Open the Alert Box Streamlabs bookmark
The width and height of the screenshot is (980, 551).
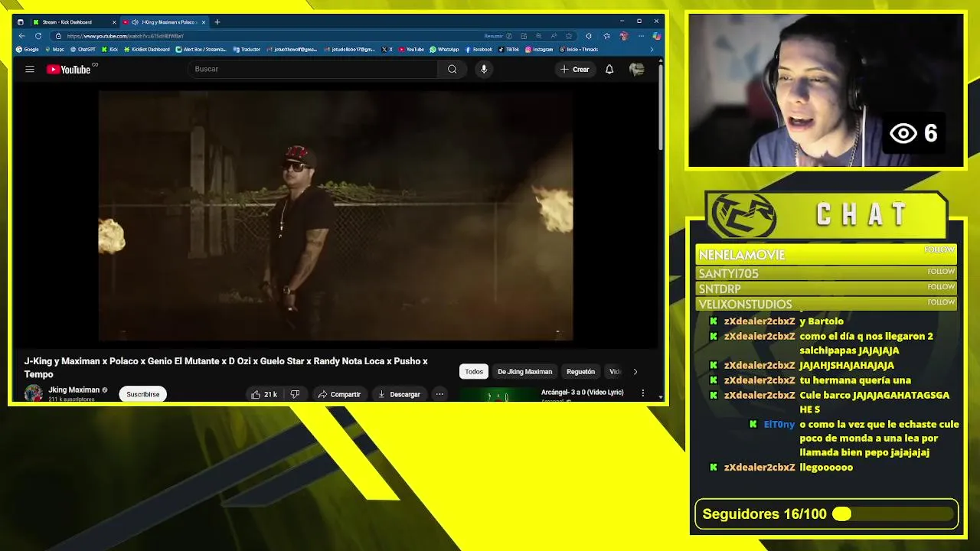(x=201, y=49)
